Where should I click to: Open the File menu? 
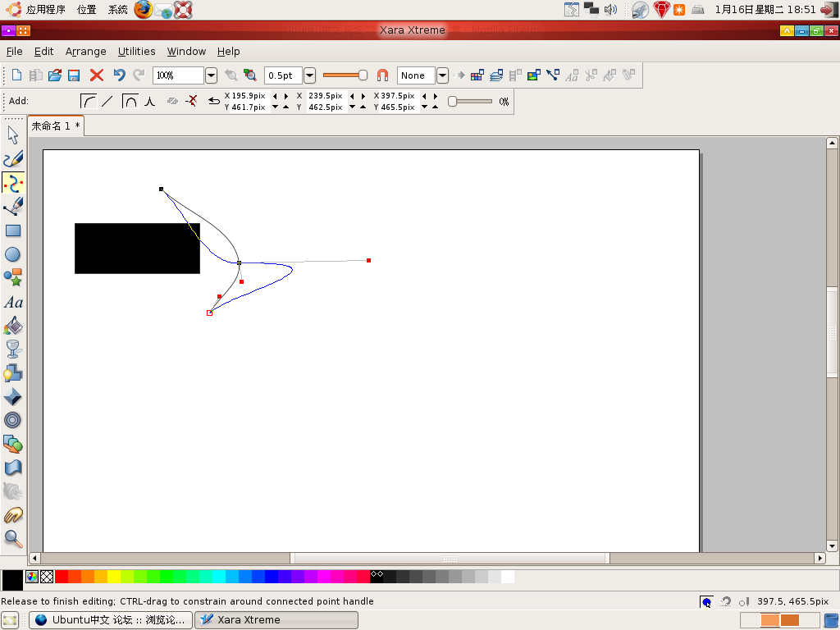(x=15, y=52)
